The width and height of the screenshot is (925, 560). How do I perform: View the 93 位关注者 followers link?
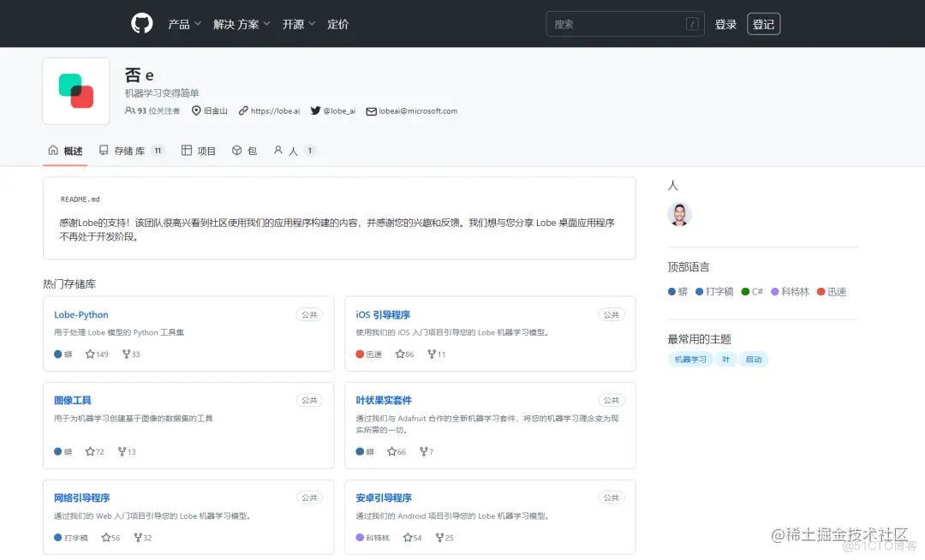152,110
